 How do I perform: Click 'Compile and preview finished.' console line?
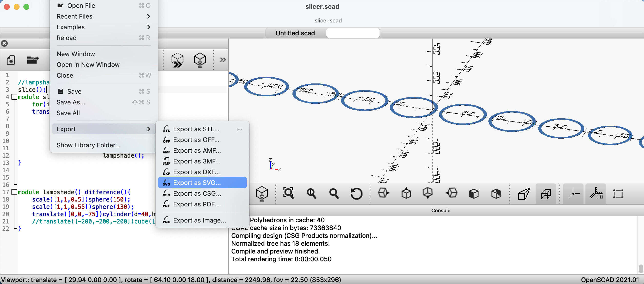[275, 251]
